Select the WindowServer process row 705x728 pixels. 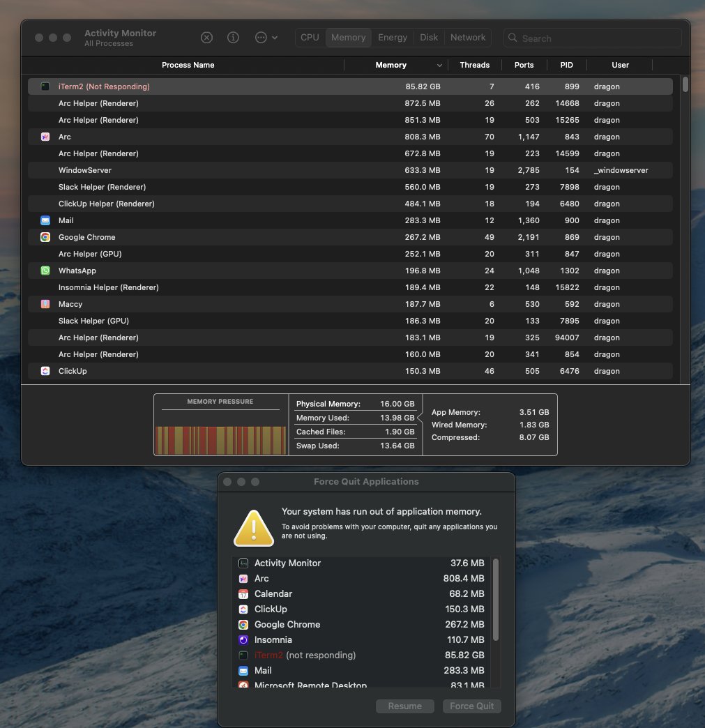pyautogui.click(x=350, y=170)
